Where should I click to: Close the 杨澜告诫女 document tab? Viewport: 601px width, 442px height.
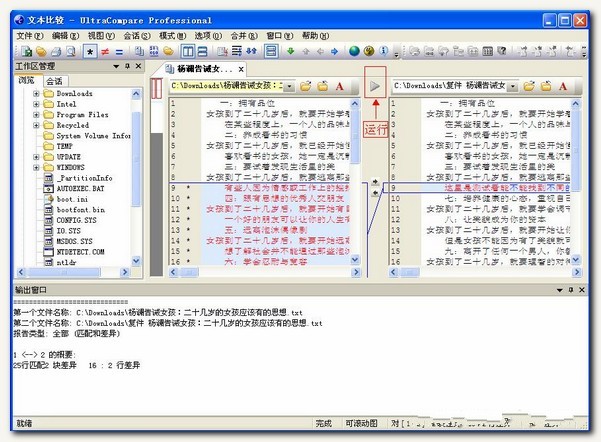(x=241, y=69)
